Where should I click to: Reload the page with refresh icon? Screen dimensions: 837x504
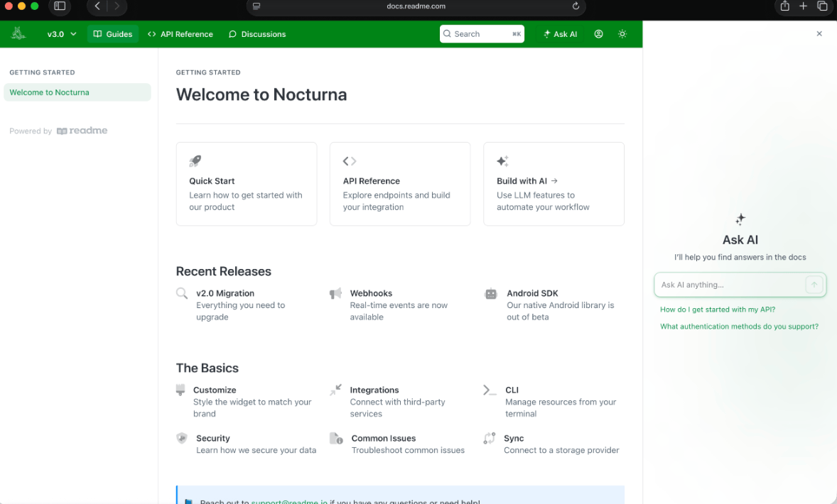(576, 6)
